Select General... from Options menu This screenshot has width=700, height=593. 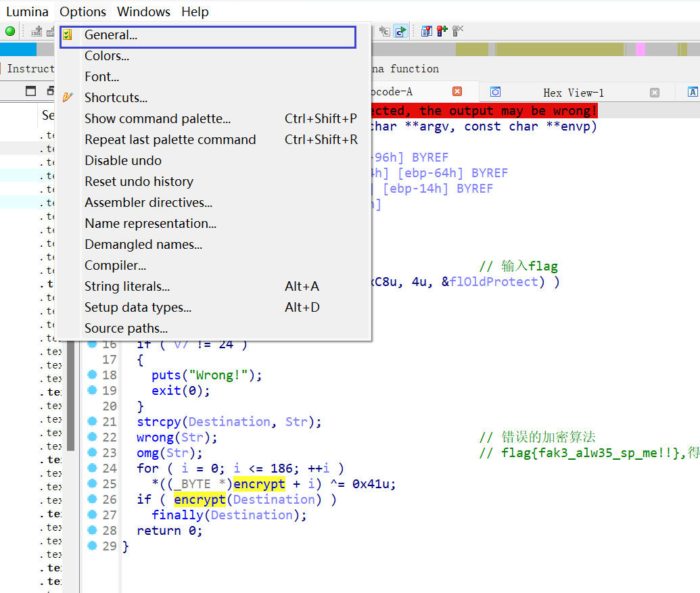pyautogui.click(x=111, y=35)
